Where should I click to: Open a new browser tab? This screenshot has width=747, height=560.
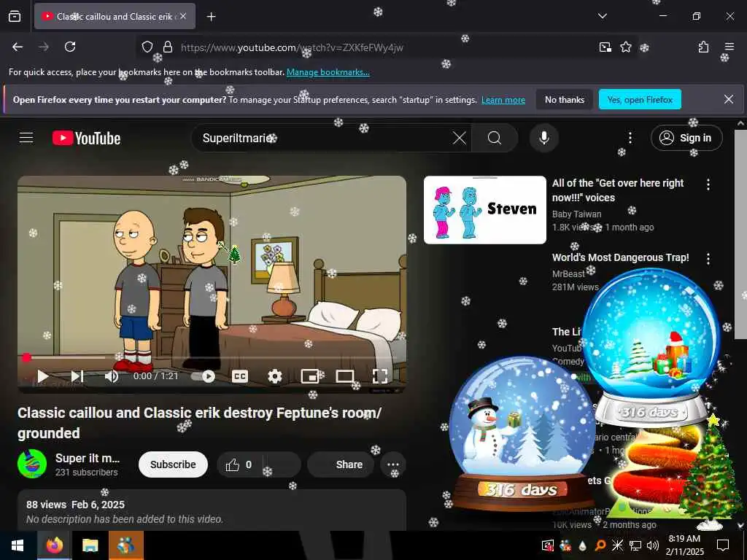(212, 17)
